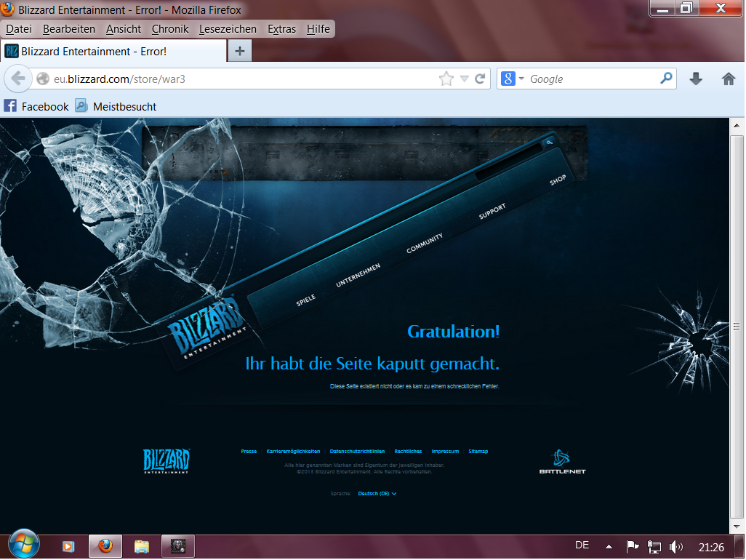Click the tilted SHOP navigation link
The width and height of the screenshot is (746, 560).
tap(558, 180)
